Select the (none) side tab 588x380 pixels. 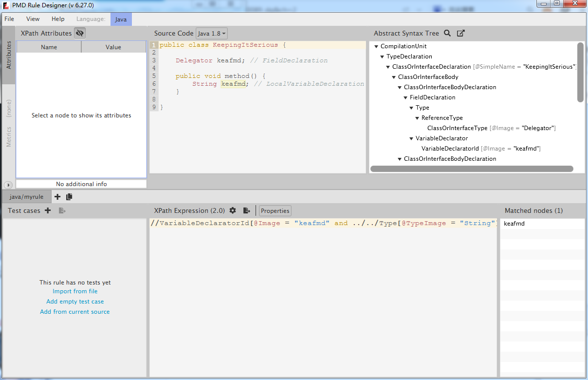[x=8, y=108]
